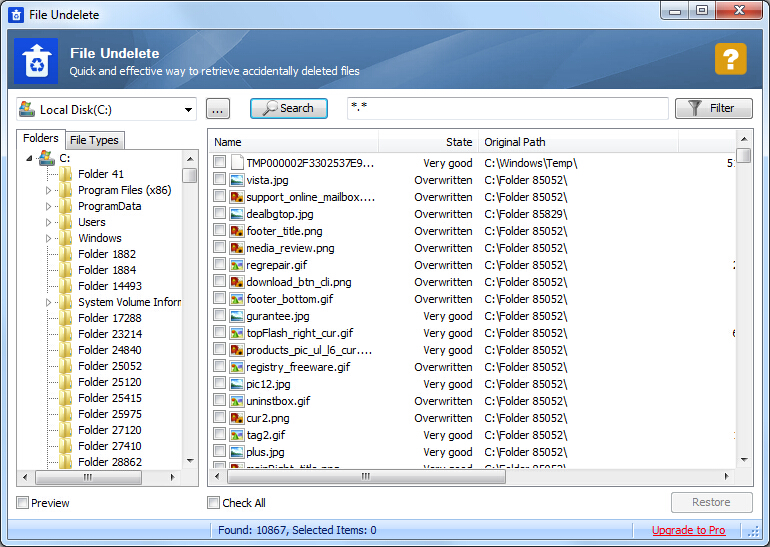The image size is (770, 547).
Task: Open help via yellow question mark icon
Action: pyautogui.click(x=731, y=59)
